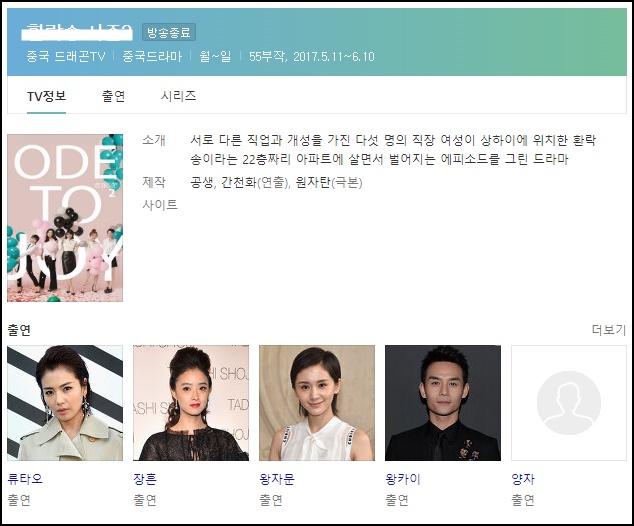The height and width of the screenshot is (526, 634).
Task: Click the Ode to Joy poster thumbnail
Action: point(65,218)
